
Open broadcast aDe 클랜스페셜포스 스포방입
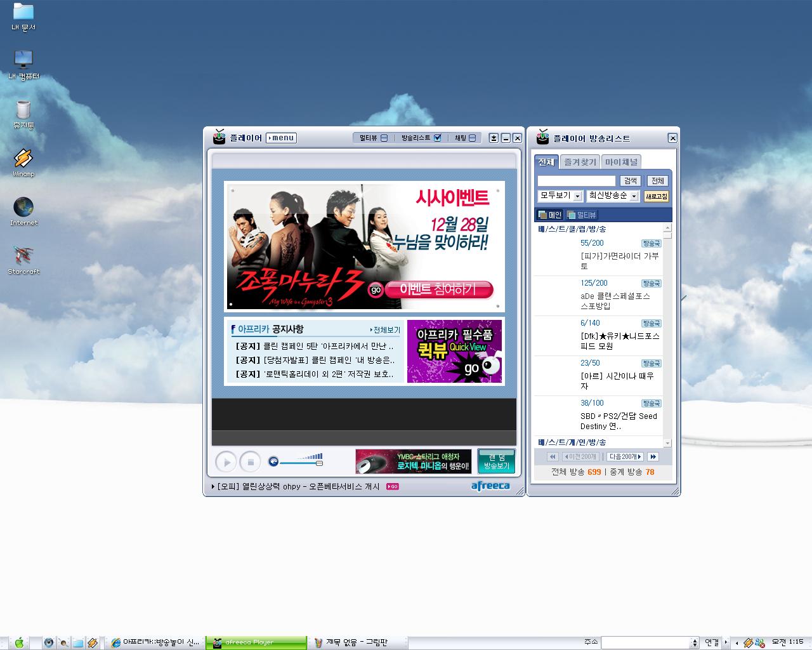(x=615, y=301)
